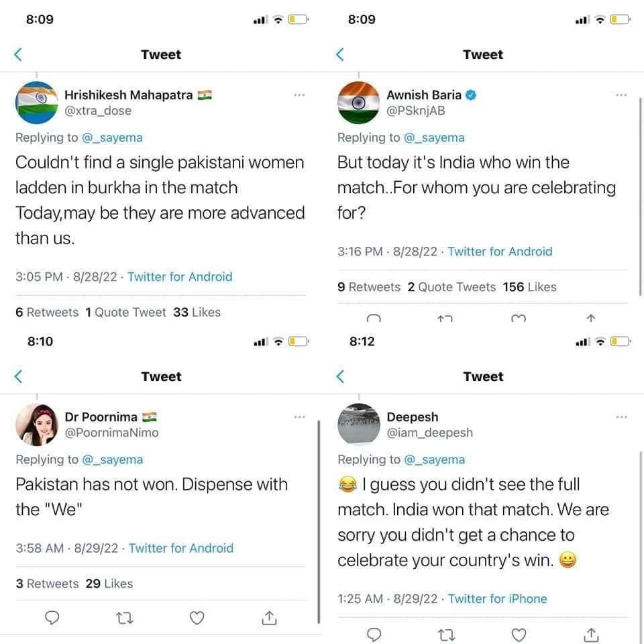Image resolution: width=644 pixels, height=644 pixels.
Task: Retweet Deepesh's tweet using retweet icon
Action: (x=447, y=633)
